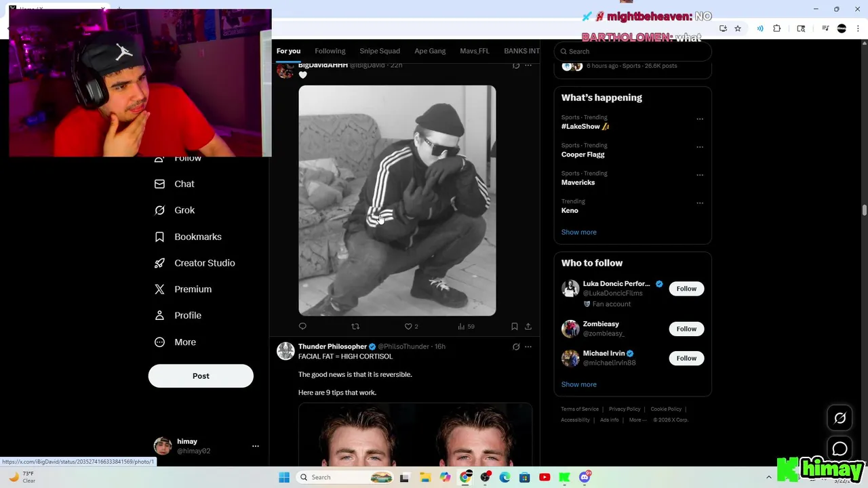Open the black-and-white photo in the post
This screenshot has width=868, height=488.
397,201
